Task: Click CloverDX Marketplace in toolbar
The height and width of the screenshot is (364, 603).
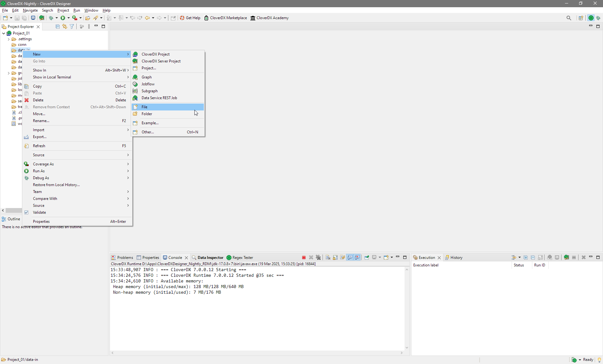Action: click(x=228, y=18)
